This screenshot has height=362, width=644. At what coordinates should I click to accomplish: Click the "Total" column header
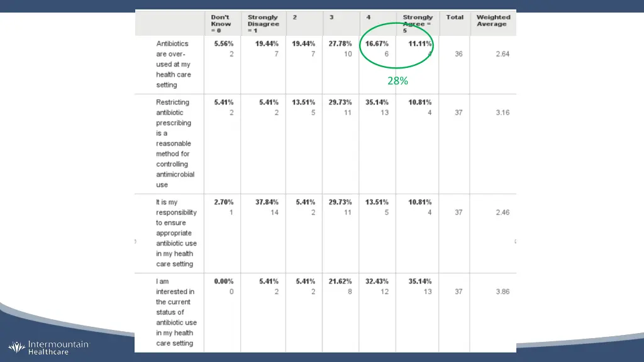[455, 17]
